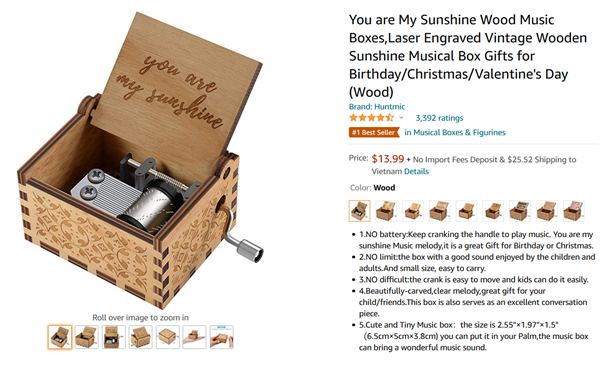Open Musical Boxes & Figurines category link

[x=455, y=132]
